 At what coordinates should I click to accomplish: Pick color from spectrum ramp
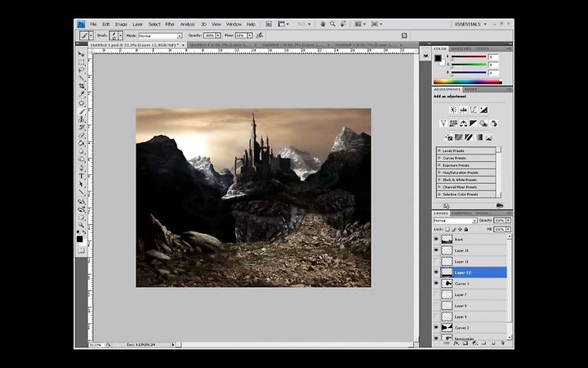(467, 82)
